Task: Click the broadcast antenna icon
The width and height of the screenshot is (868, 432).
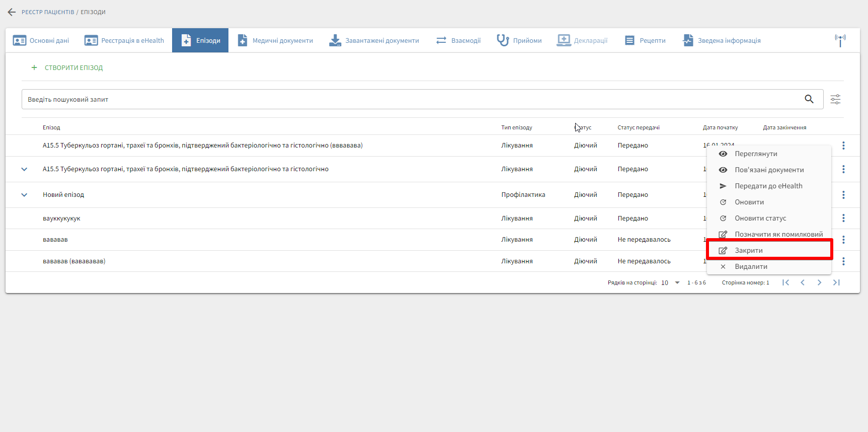Action: (840, 40)
